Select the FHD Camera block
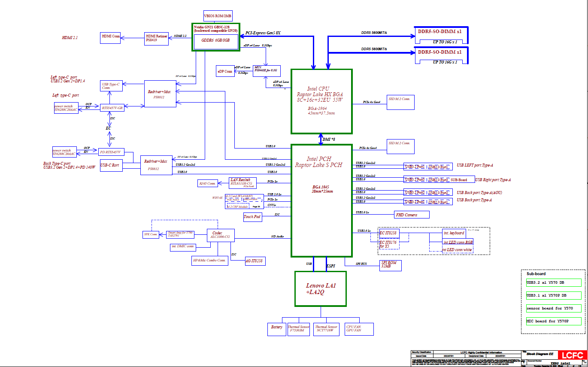 [411, 215]
